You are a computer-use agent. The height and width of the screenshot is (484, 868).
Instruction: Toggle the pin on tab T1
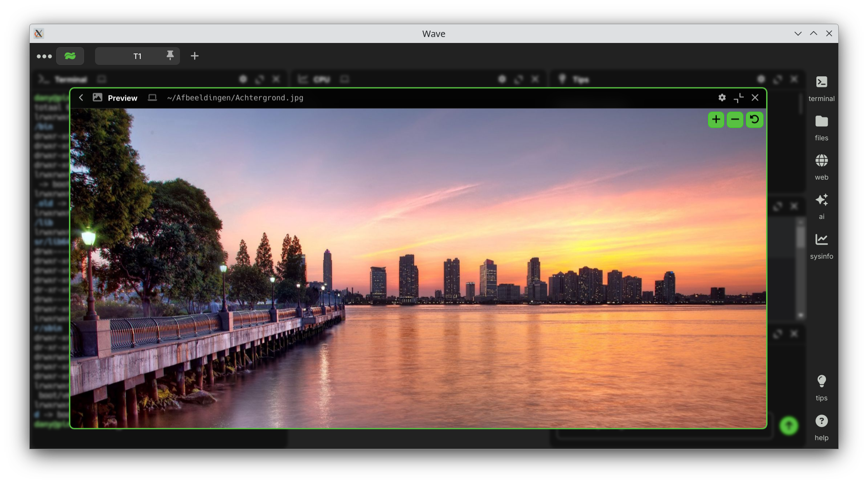pos(170,55)
